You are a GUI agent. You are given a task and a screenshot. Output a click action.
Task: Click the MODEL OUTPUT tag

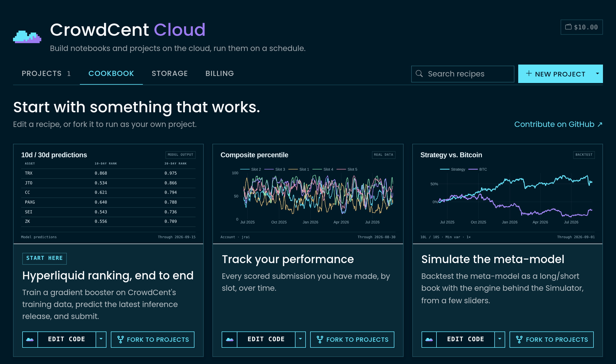[x=181, y=155]
